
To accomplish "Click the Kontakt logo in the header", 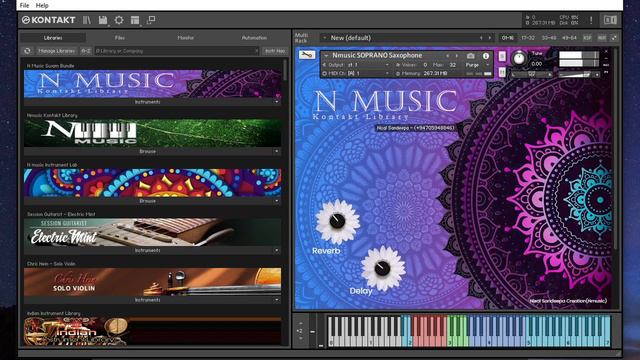I will (x=49, y=20).
